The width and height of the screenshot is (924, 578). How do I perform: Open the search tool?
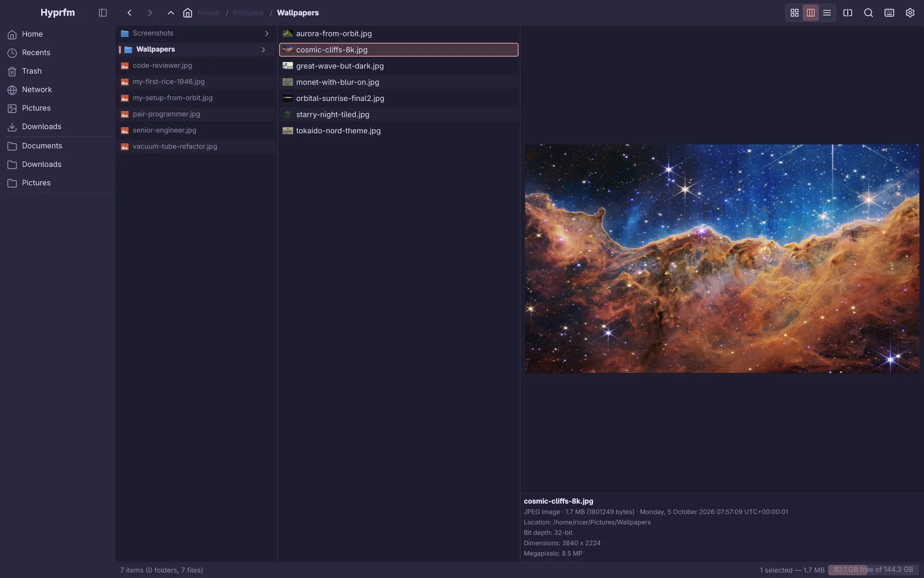pyautogui.click(x=869, y=13)
